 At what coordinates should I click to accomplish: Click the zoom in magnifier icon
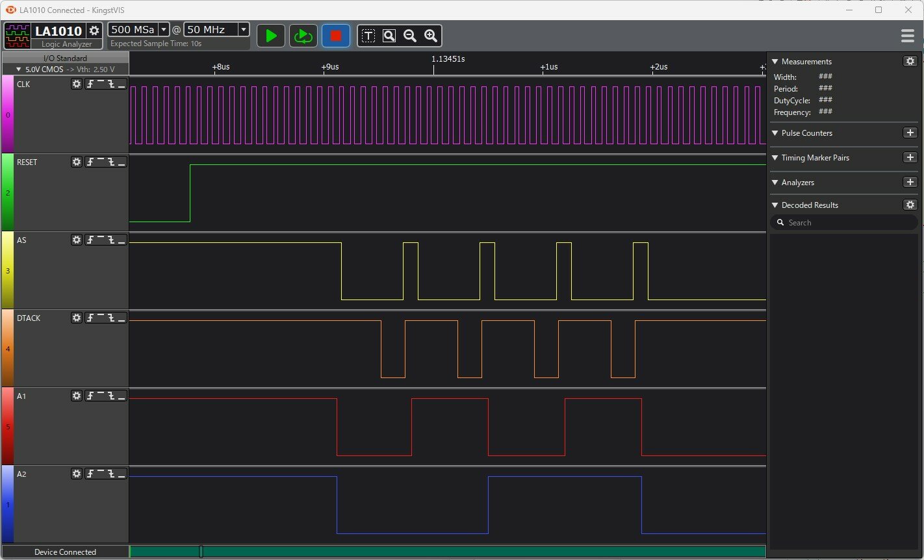[431, 36]
